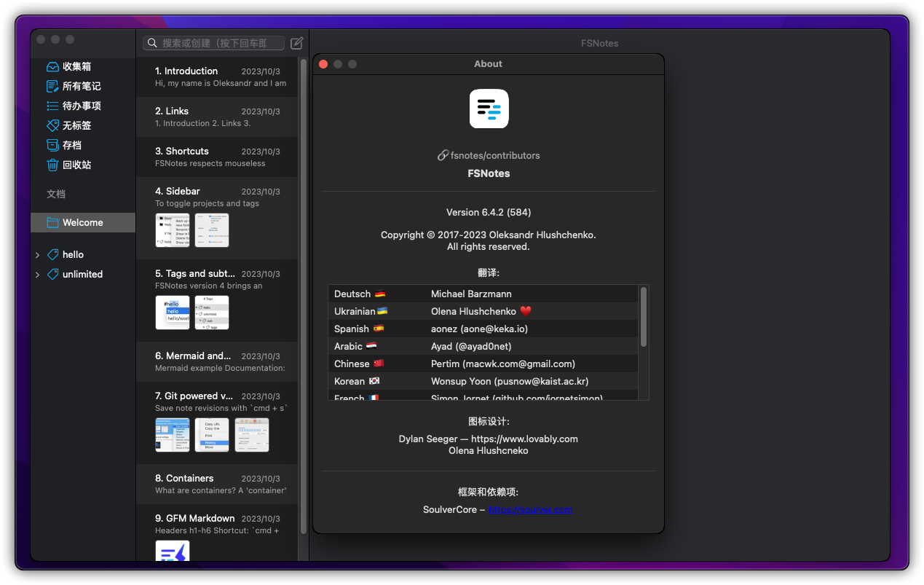
Task: Click the 无标签 untagged icon
Action: tap(52, 125)
